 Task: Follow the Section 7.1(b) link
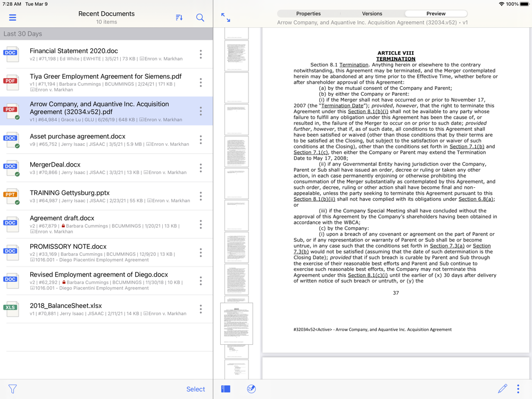pos(467,147)
